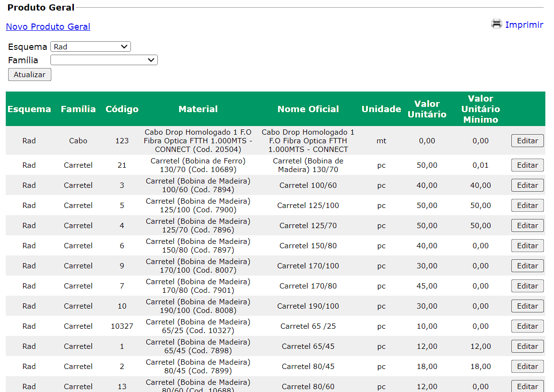
Task: Edit the Carretel 125/100 product
Action: (x=527, y=206)
